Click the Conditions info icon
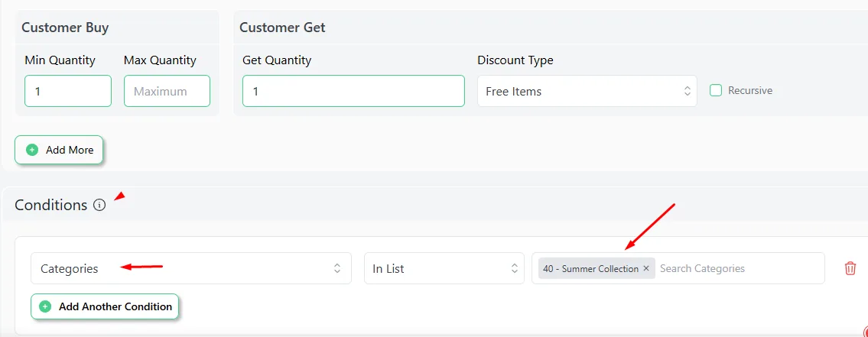 tap(99, 206)
